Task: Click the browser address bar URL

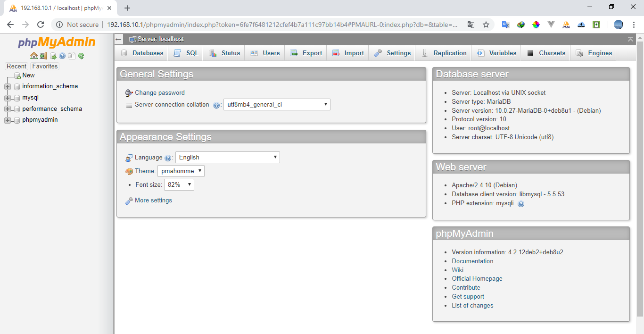Action: (x=282, y=25)
